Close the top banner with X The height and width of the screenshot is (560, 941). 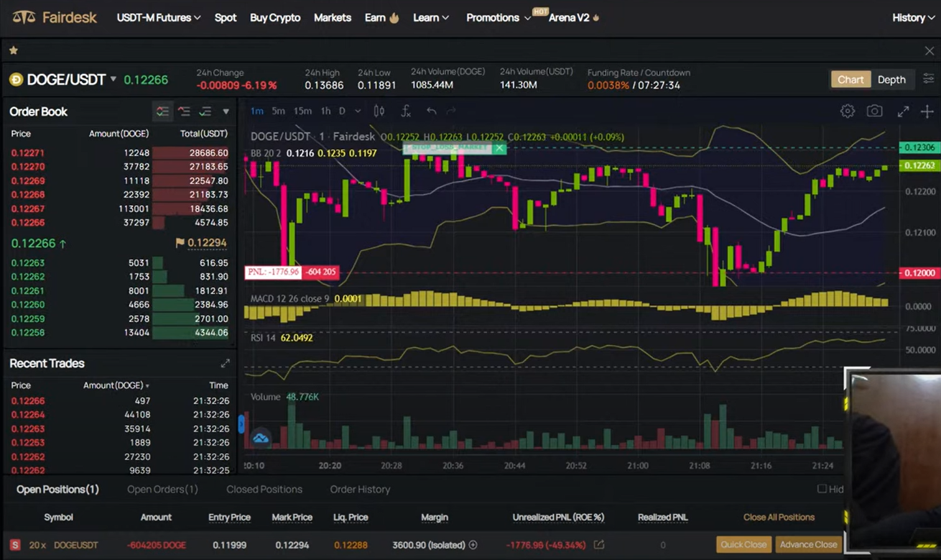pos(929,51)
